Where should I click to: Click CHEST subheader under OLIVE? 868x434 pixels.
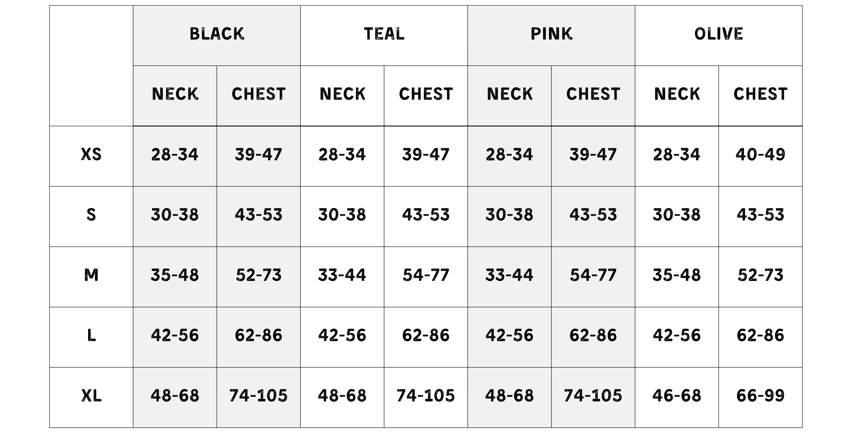761,94
